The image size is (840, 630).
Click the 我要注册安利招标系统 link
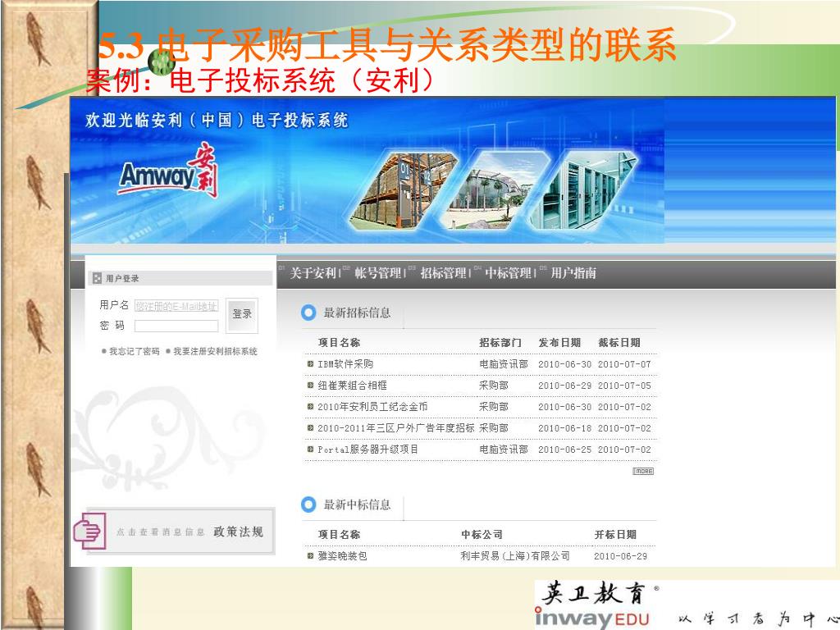(216, 351)
